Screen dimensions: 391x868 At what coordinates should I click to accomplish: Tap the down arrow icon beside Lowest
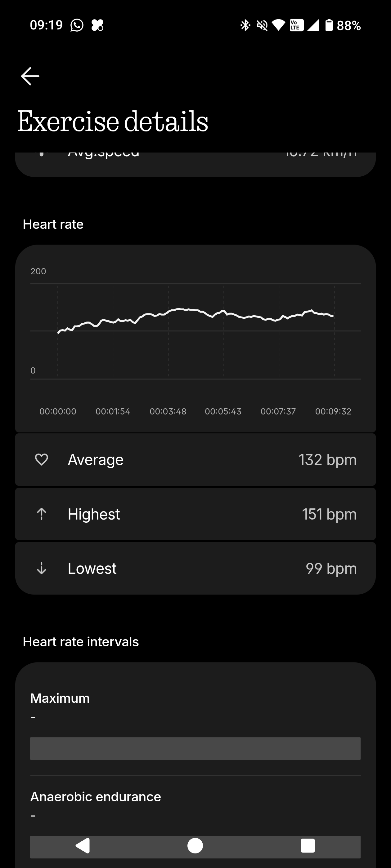(x=42, y=568)
